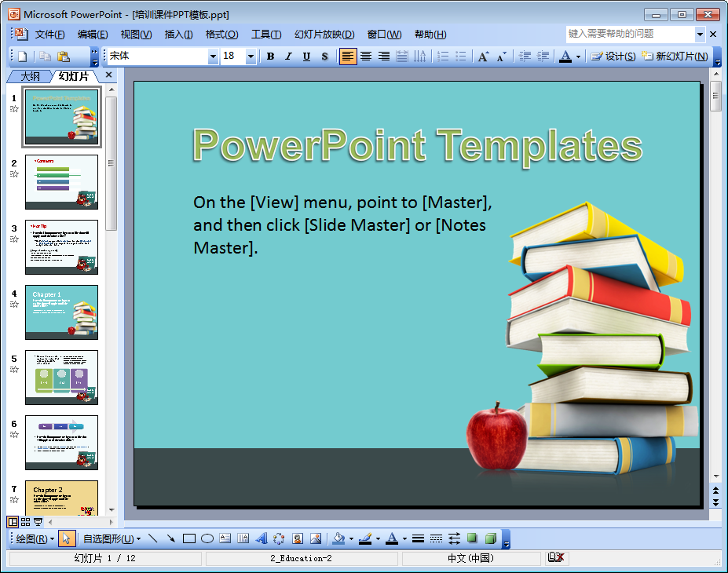Open the font color dropdown arrow in formatting toolbar
This screenshot has height=573, width=728.
click(578, 57)
